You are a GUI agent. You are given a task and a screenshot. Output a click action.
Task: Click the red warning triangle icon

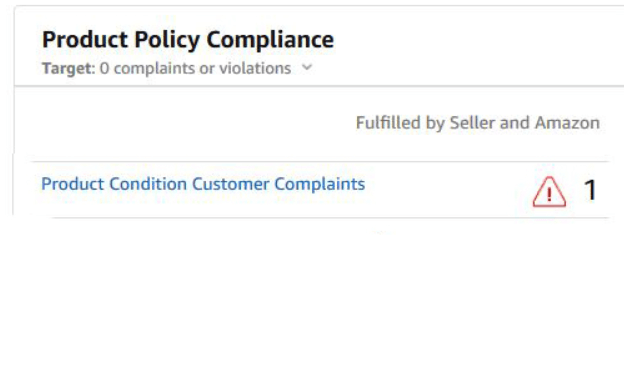(x=549, y=191)
